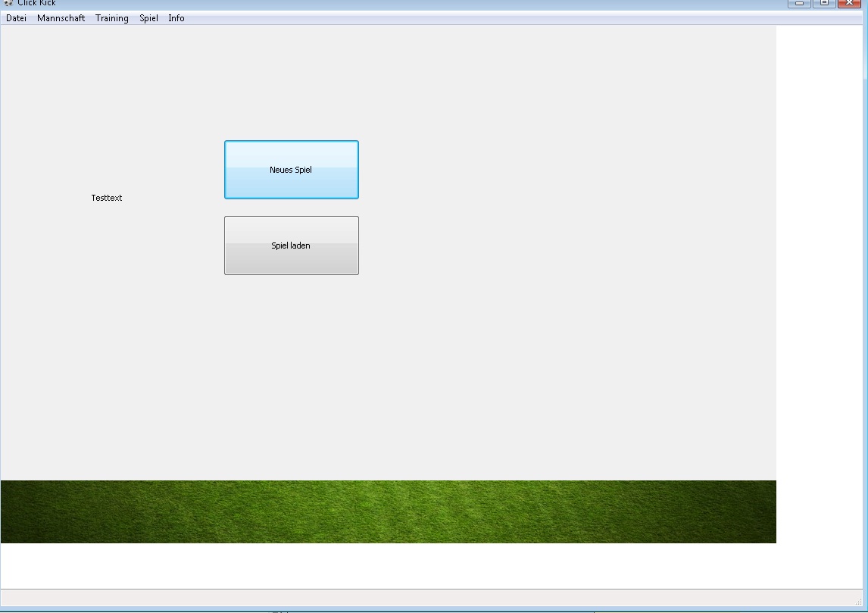Open the Info menu
Screen dimensions: 868x613
[x=176, y=18]
